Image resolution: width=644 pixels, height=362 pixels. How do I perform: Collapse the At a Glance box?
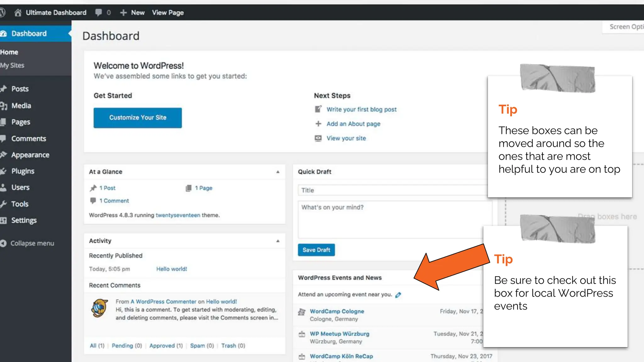click(x=278, y=172)
